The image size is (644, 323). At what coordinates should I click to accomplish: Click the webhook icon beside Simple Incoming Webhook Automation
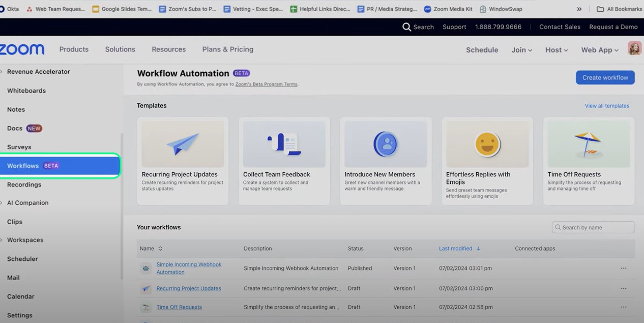[145, 268]
